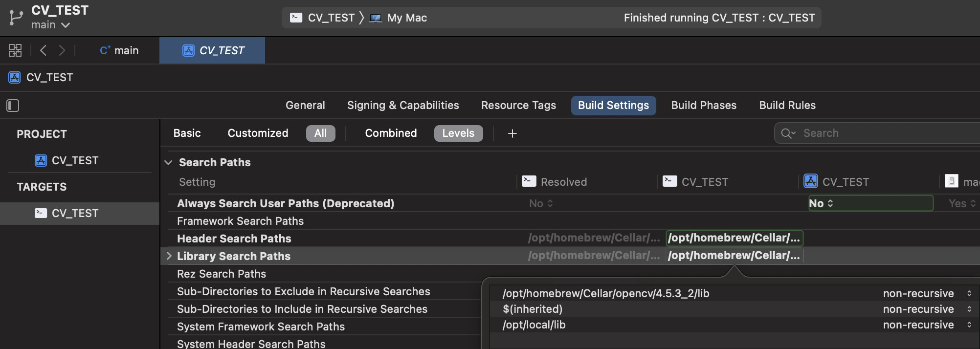Switch to the Combined view

[391, 133]
